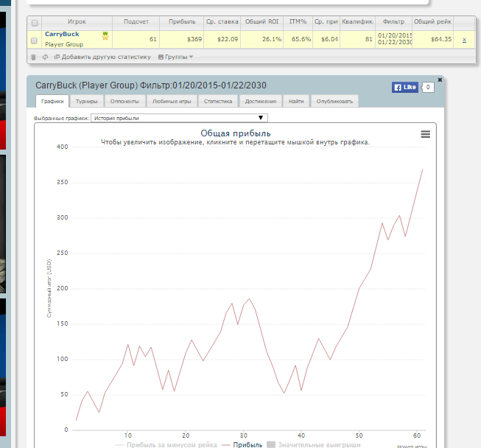Open the Любимые игры tab
Image resolution: width=481 pixels, height=448 pixels.
172,101
